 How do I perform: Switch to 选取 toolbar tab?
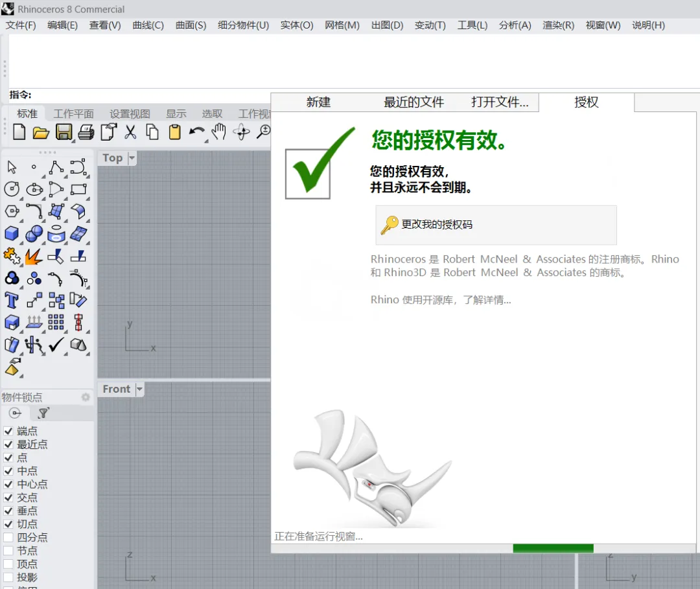coord(212,114)
